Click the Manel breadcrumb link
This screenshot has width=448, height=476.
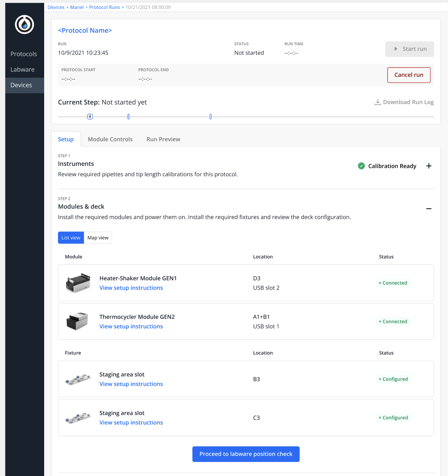click(x=77, y=7)
